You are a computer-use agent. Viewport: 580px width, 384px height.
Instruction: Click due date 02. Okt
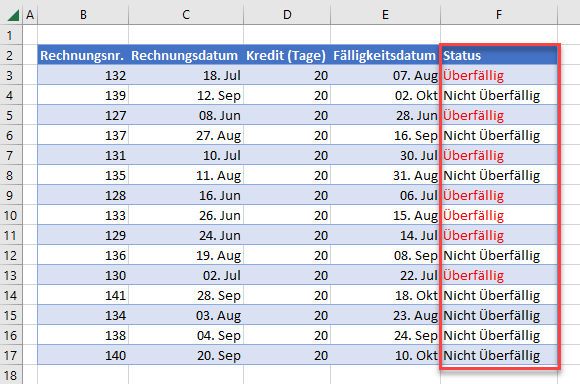[385, 95]
